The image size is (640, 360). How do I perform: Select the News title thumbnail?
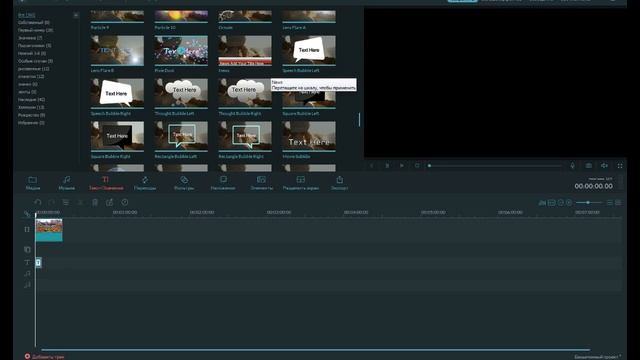pos(244,51)
